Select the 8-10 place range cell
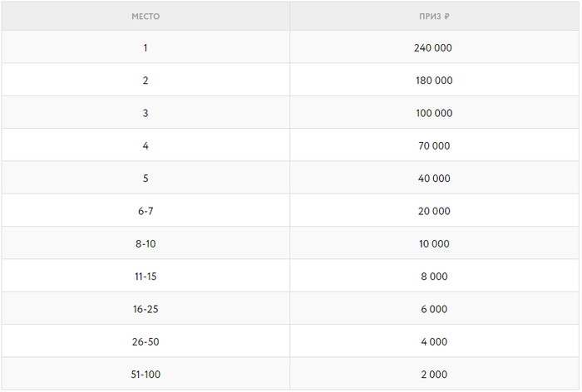582x392 pixels. coord(145,244)
